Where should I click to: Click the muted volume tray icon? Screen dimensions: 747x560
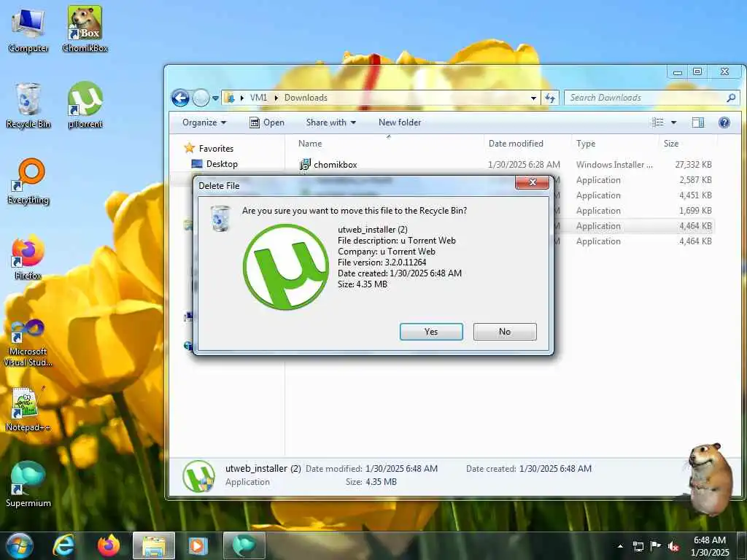673,546
